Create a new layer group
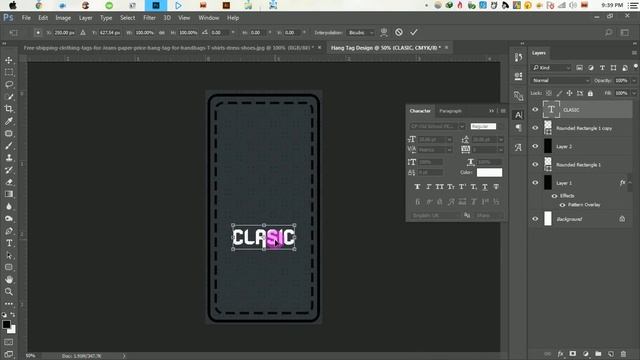This screenshot has height=360, width=640. click(598, 353)
